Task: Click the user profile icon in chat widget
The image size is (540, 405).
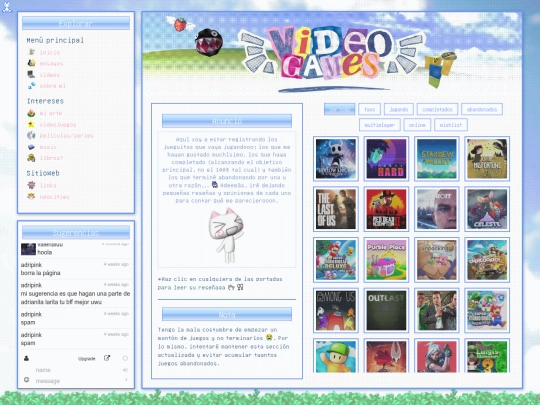Action: 26,358
